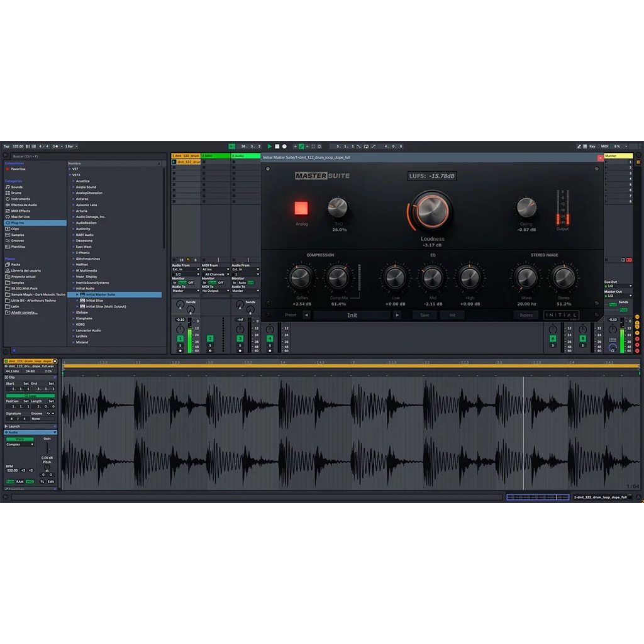Select Initial Slice in plugin list

94,301
